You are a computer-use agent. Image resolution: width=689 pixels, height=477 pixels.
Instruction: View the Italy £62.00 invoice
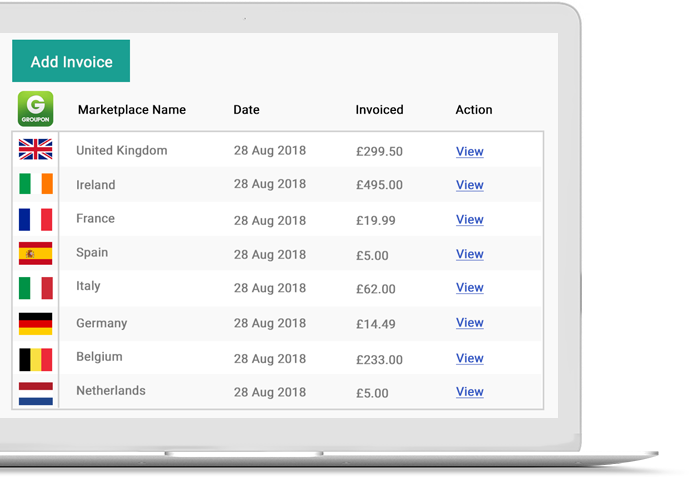[470, 288]
